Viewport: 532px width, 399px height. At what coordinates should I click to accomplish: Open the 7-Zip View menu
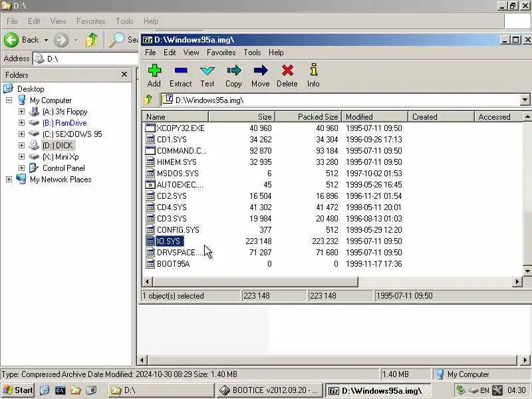[x=192, y=53]
